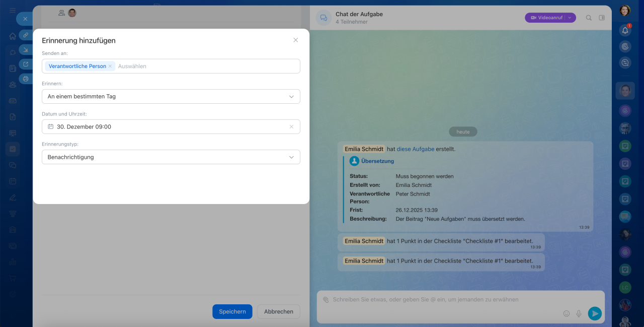Clear the '30. Dezember 09:00' date field
The width and height of the screenshot is (644, 327).
pos(291,127)
